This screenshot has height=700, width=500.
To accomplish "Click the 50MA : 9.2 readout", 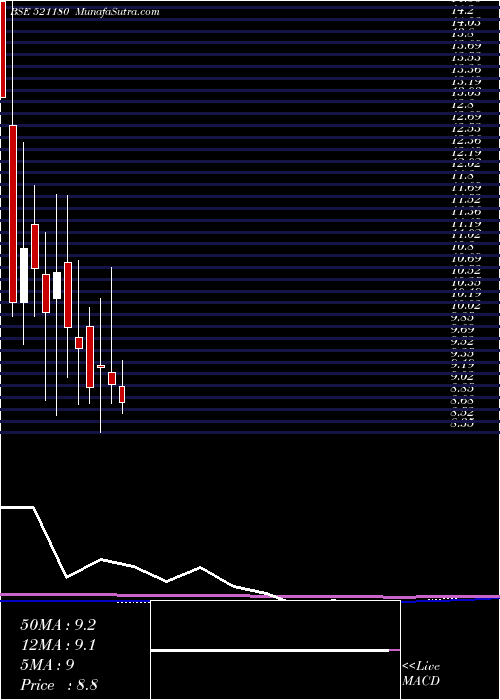I will pyautogui.click(x=58, y=625).
